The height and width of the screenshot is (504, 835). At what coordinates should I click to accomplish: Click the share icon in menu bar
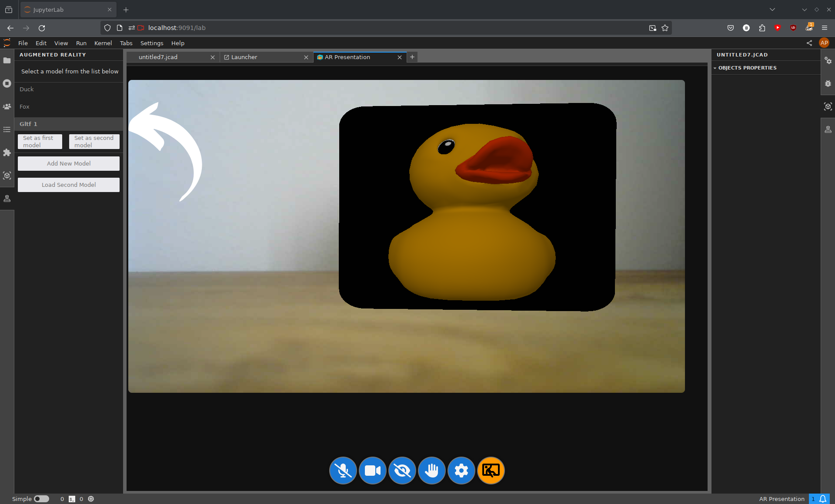809,43
